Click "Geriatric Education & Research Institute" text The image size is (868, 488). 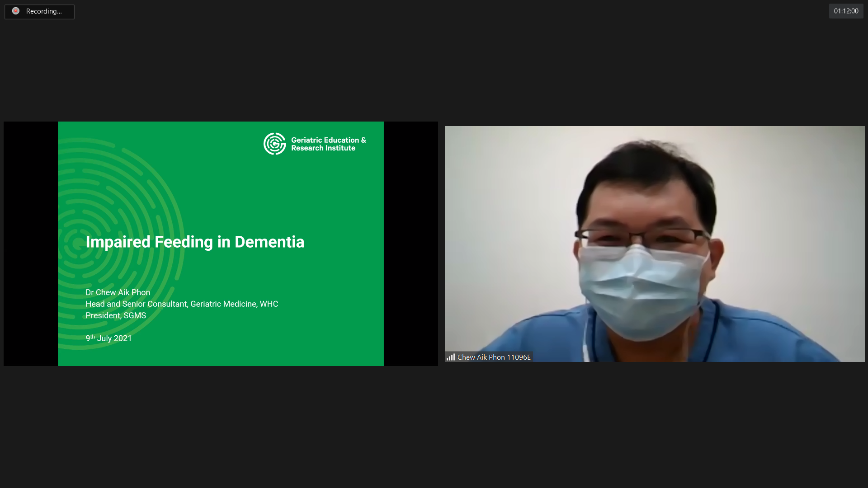point(328,144)
